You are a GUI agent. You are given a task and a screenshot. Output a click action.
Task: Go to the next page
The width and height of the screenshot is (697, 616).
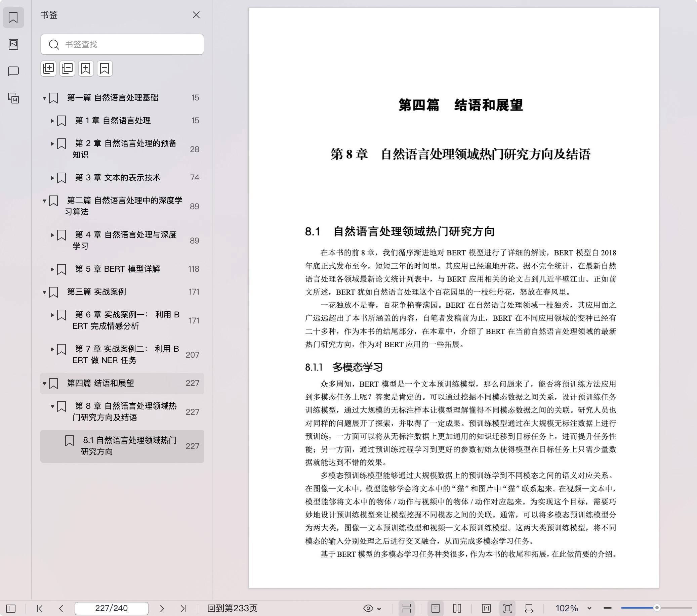pyautogui.click(x=162, y=608)
